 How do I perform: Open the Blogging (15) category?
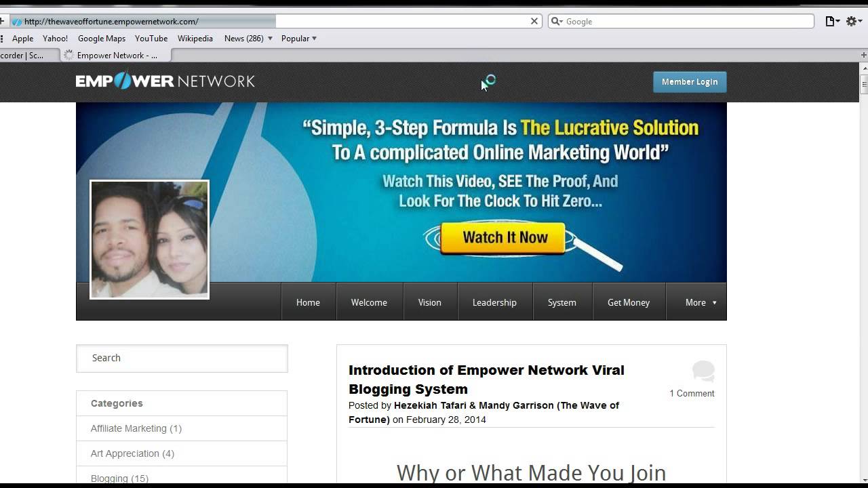click(x=119, y=479)
